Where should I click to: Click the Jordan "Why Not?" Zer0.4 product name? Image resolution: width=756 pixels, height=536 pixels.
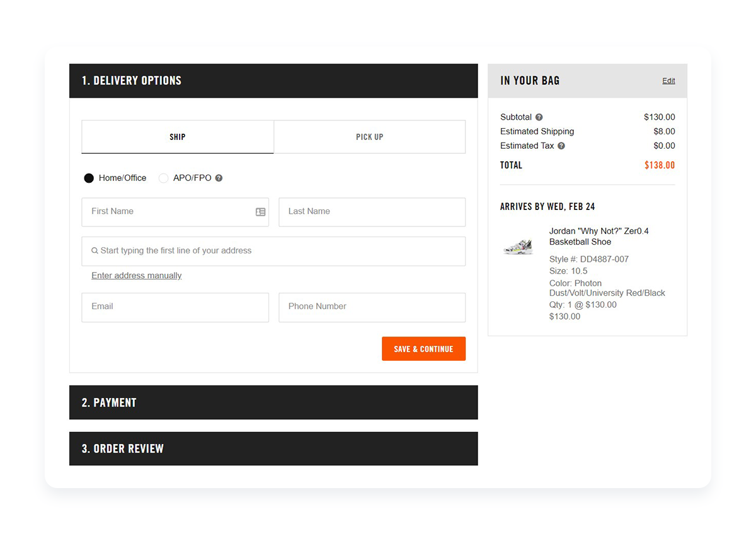click(598, 236)
